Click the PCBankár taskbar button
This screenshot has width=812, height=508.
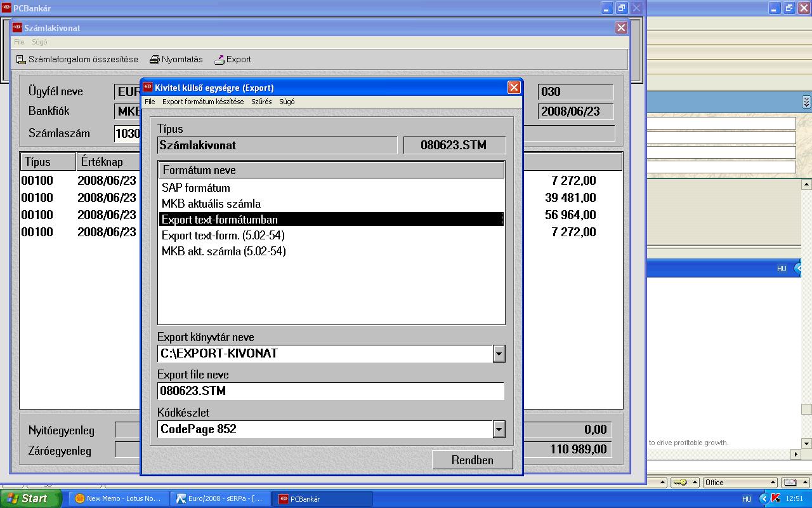pos(322,498)
